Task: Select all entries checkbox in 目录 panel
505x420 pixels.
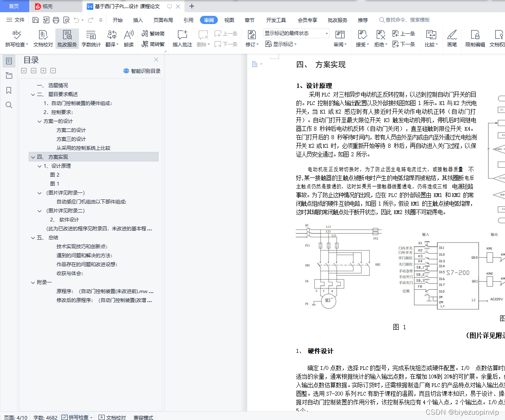Action: [x=24, y=70]
